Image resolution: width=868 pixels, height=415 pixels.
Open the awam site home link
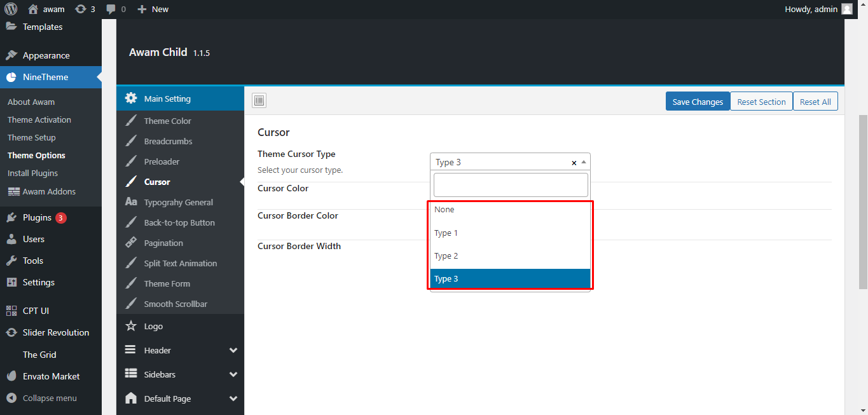46,9
